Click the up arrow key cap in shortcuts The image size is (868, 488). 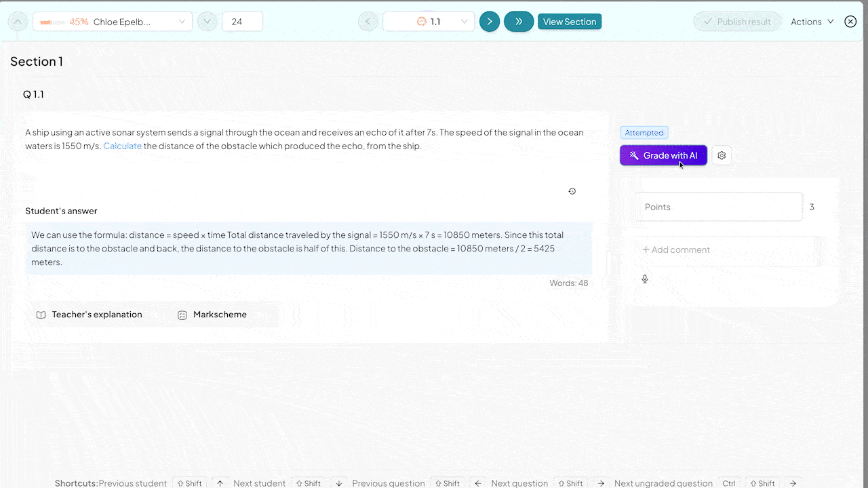click(220, 483)
